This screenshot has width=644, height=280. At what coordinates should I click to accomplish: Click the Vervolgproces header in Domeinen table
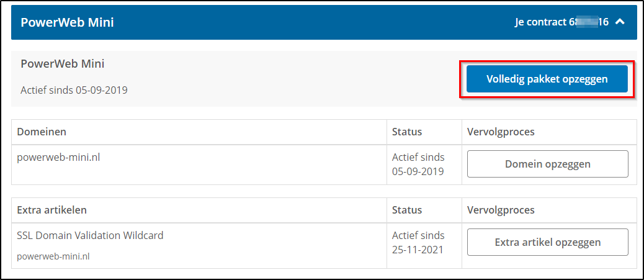click(x=501, y=132)
